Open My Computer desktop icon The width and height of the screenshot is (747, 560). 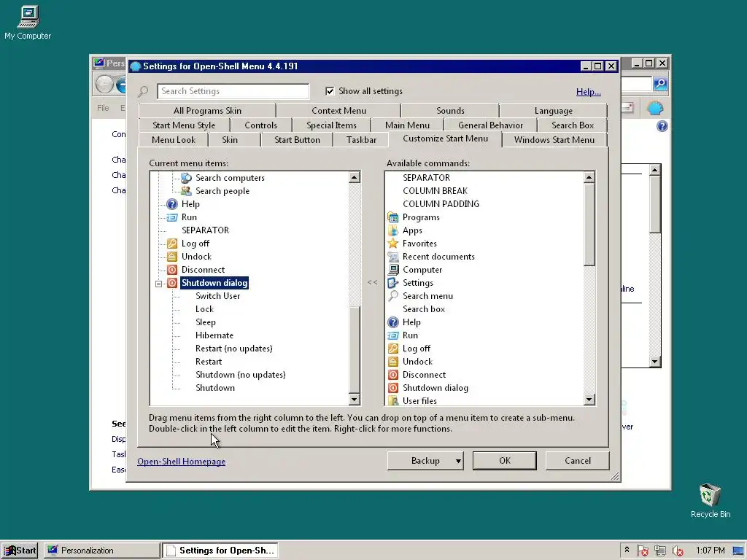(x=28, y=23)
